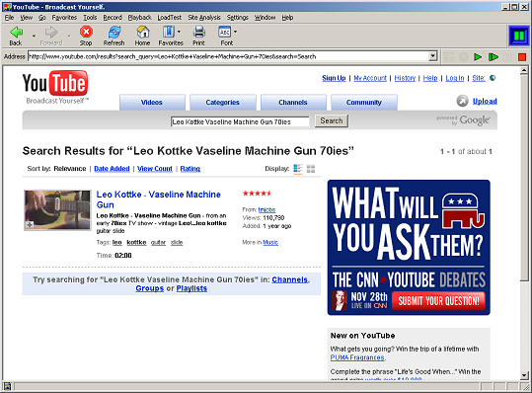The height and width of the screenshot is (393, 532).
Task: Switch display to list view
Action: click(297, 169)
